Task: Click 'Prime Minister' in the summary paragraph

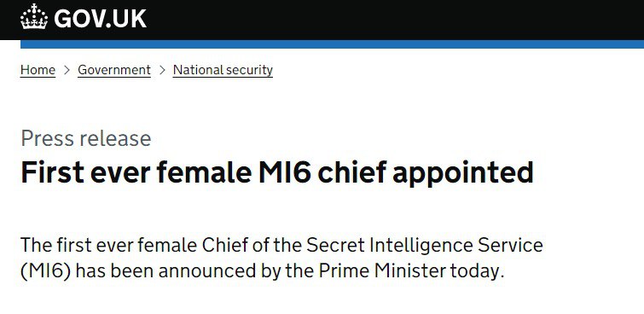Action: [382, 271]
